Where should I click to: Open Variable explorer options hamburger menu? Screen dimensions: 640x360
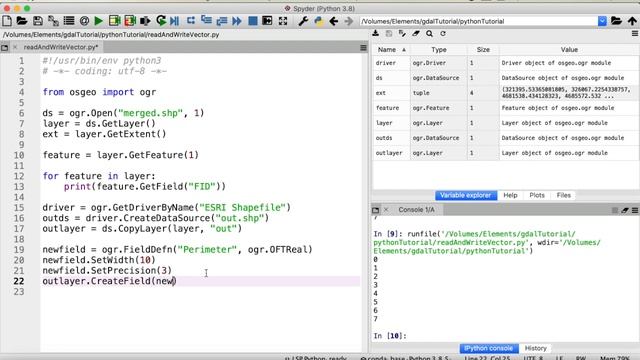[635, 33]
